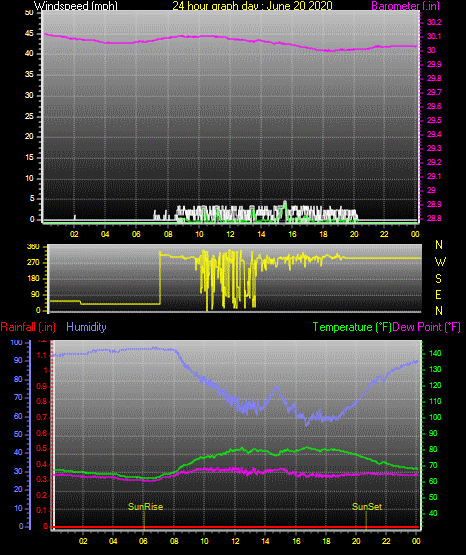The width and height of the screenshot is (466, 555).
Task: Click the 180 wind direction axis value
Action: click(33, 279)
